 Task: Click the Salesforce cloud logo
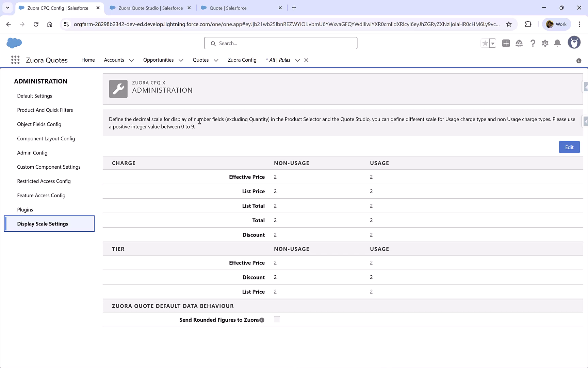pos(14,43)
